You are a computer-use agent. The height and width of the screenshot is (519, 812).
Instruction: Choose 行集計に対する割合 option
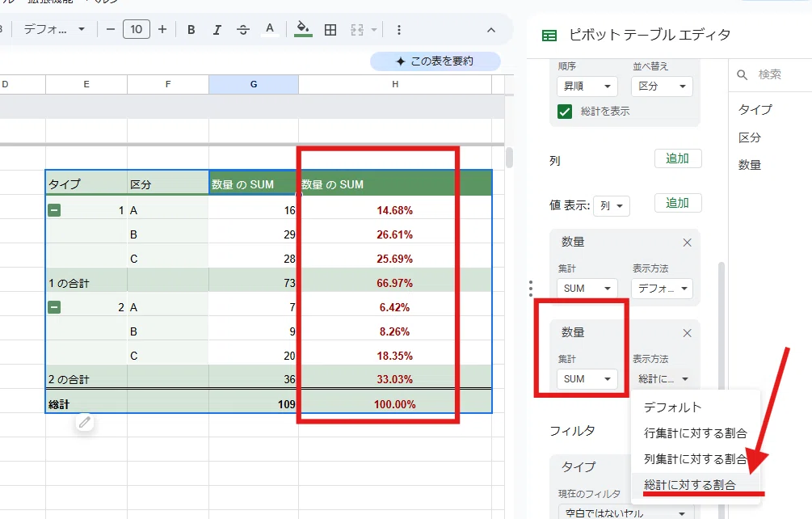click(x=696, y=433)
